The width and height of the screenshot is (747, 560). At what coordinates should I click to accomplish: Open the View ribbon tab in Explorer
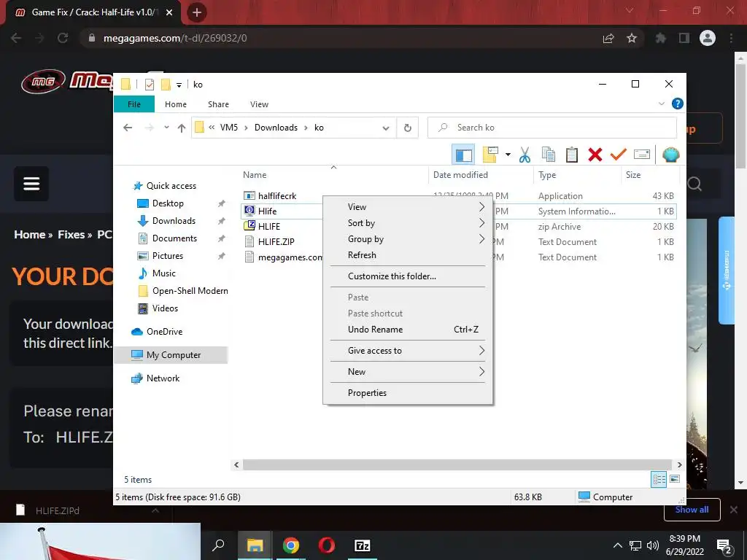[259, 104]
